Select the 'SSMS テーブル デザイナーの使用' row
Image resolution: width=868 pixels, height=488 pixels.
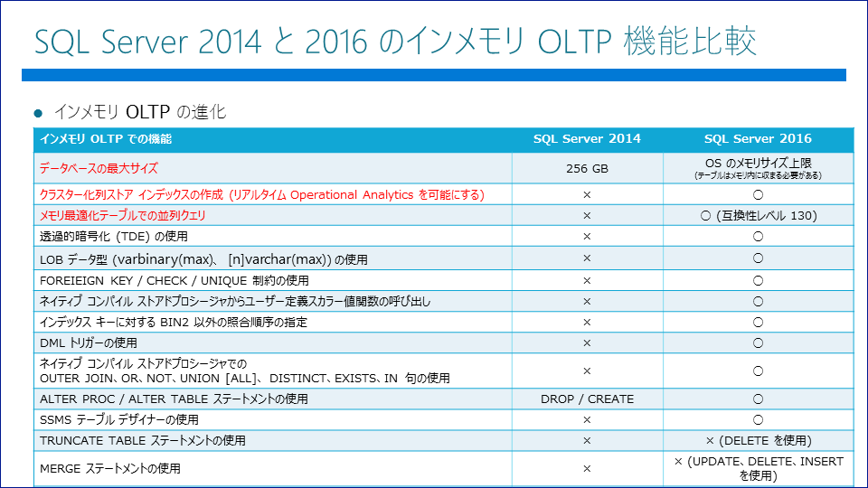coord(119,420)
